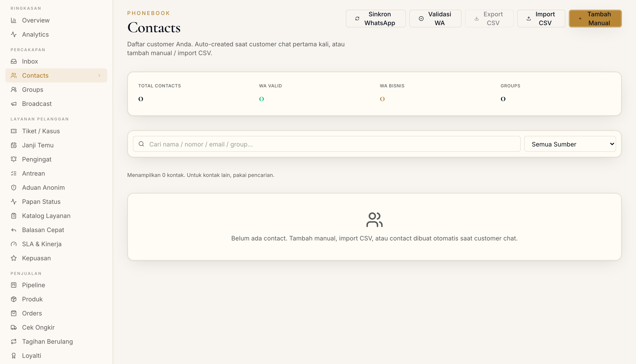Open Overview in the sidebar
Screen dimensions: 636x364
(x=56, y=20)
